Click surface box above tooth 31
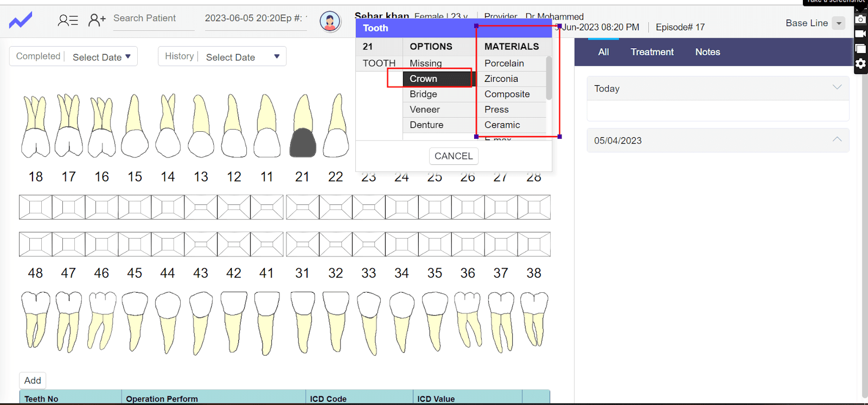868x405 pixels. point(303,244)
